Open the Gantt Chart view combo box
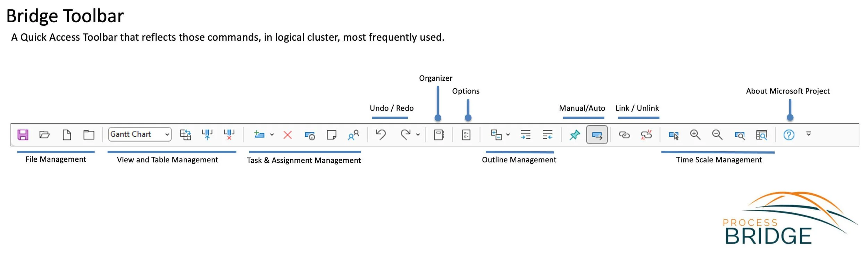 click(x=140, y=134)
